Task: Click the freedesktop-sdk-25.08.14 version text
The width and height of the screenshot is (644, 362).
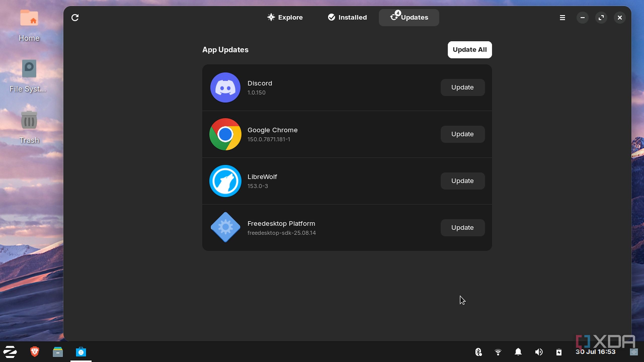Action: pyautogui.click(x=281, y=233)
